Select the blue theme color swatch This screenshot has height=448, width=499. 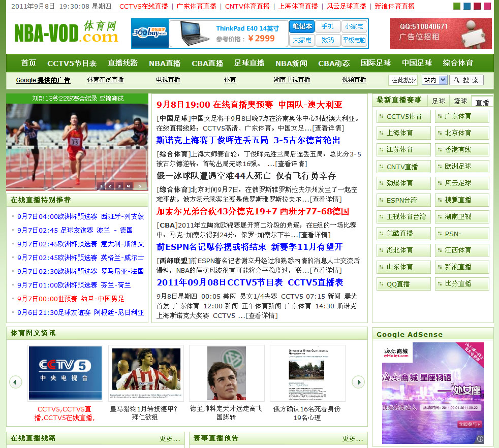(467, 6)
